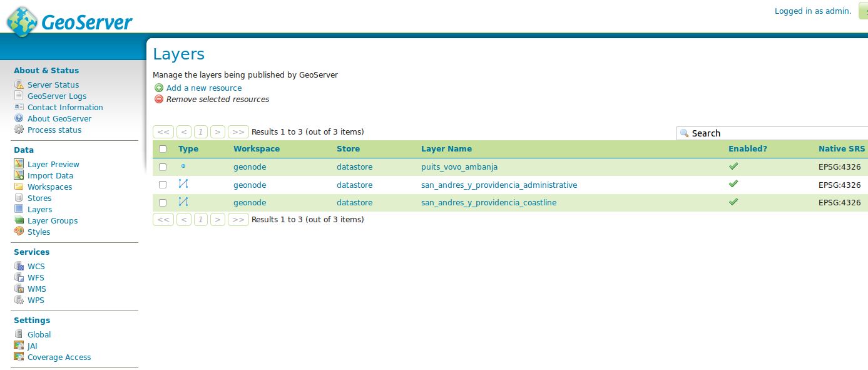Open the san_andres_y_providencia_administrative layer
This screenshot has height=370, width=868.
coord(499,185)
